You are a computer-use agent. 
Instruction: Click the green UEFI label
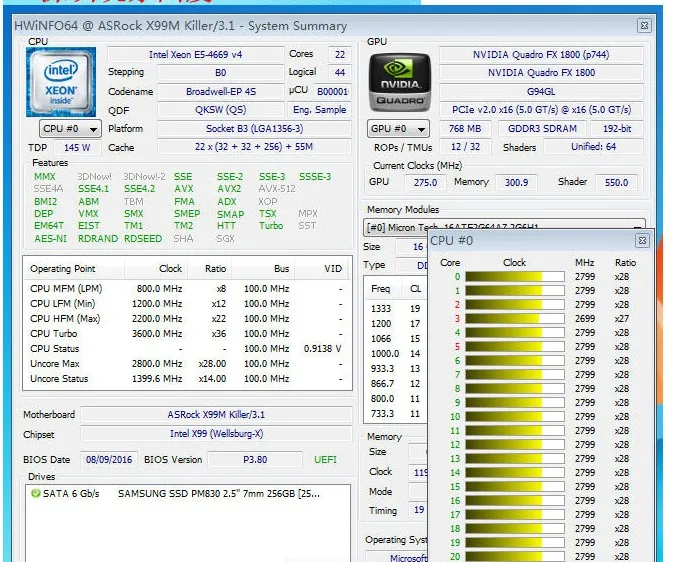click(325, 460)
